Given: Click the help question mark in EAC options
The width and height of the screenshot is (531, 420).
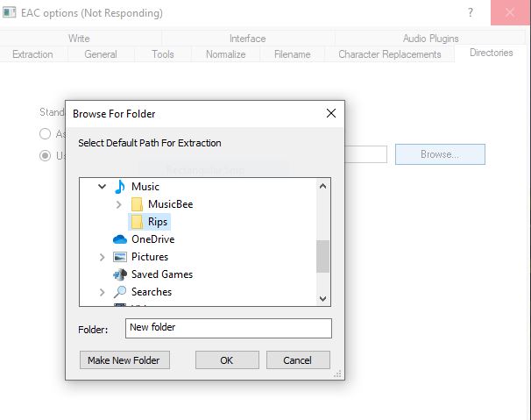Looking at the screenshot, I should click(470, 12).
